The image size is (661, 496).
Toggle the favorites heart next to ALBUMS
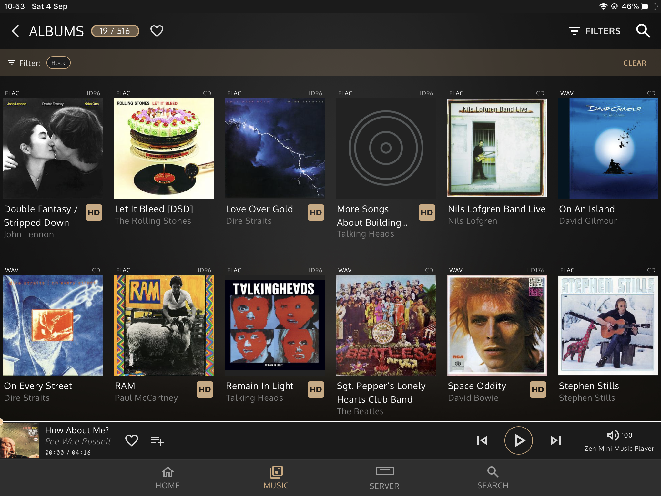(157, 31)
